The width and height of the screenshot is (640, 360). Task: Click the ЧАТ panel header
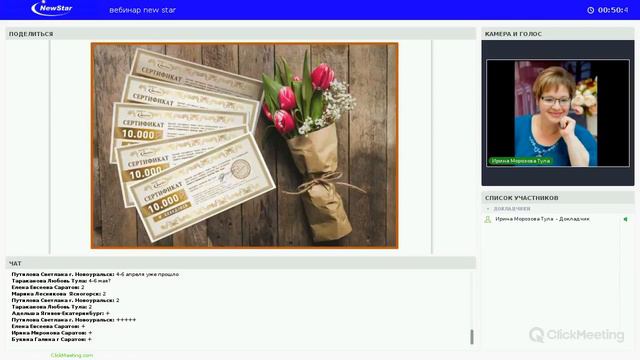pos(241,263)
